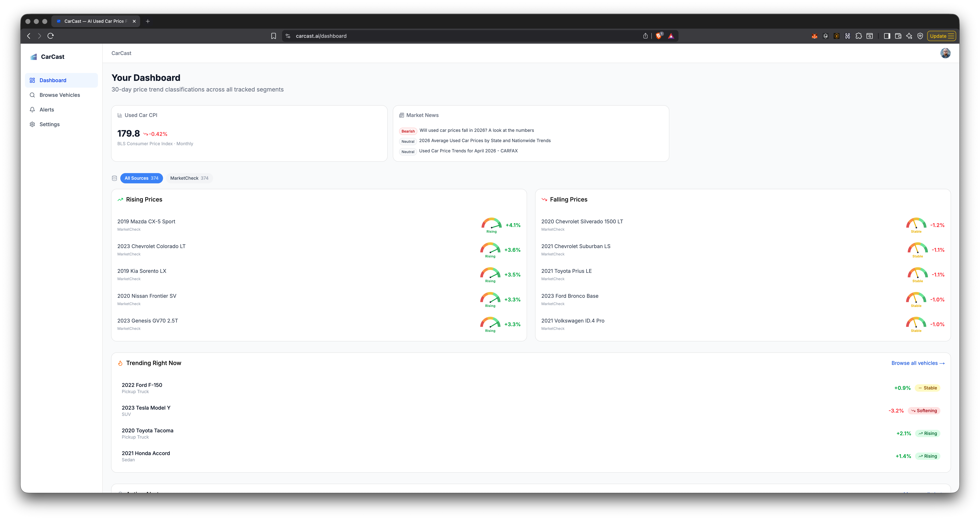Click the -1.0% change for Volkswagen ID.4 Pro
The width and height of the screenshot is (980, 520).
click(x=937, y=325)
